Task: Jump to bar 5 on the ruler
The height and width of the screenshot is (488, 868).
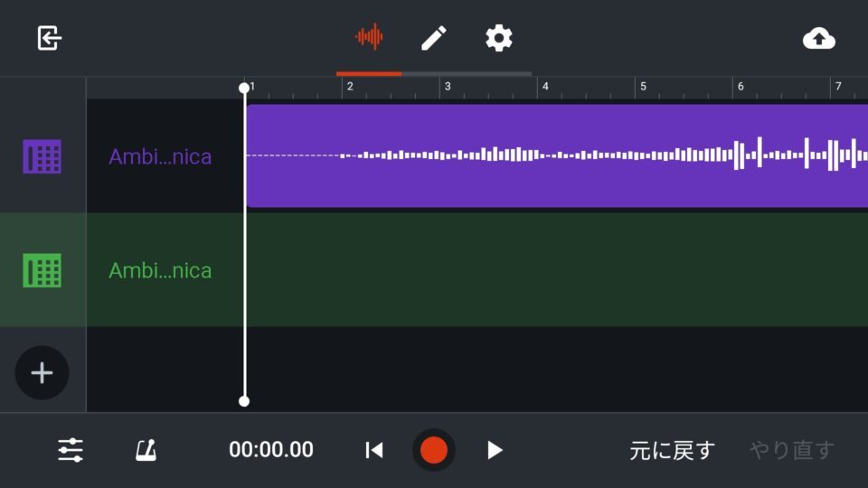Action: click(643, 87)
